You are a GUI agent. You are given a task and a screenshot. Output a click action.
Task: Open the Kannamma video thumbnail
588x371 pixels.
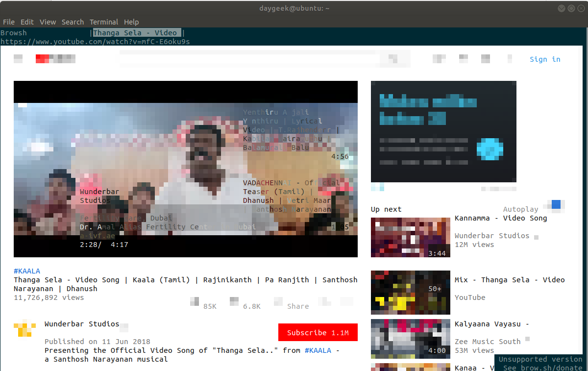pyautogui.click(x=411, y=237)
